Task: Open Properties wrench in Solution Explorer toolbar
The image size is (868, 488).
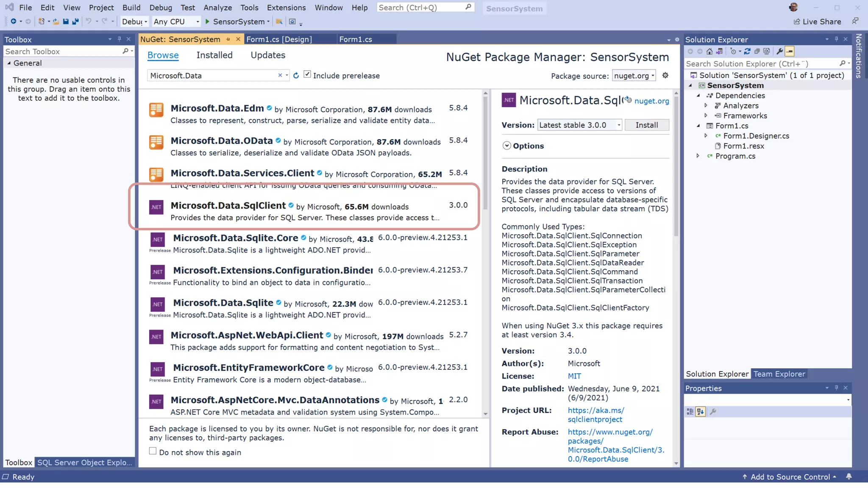Action: tap(779, 52)
